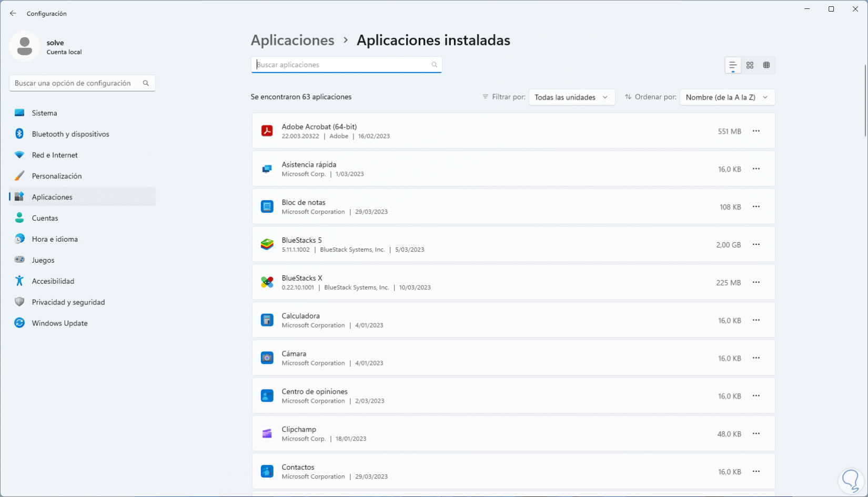The image size is (868, 497).
Task: Open options menu for BlueStacks X
Action: point(756,283)
